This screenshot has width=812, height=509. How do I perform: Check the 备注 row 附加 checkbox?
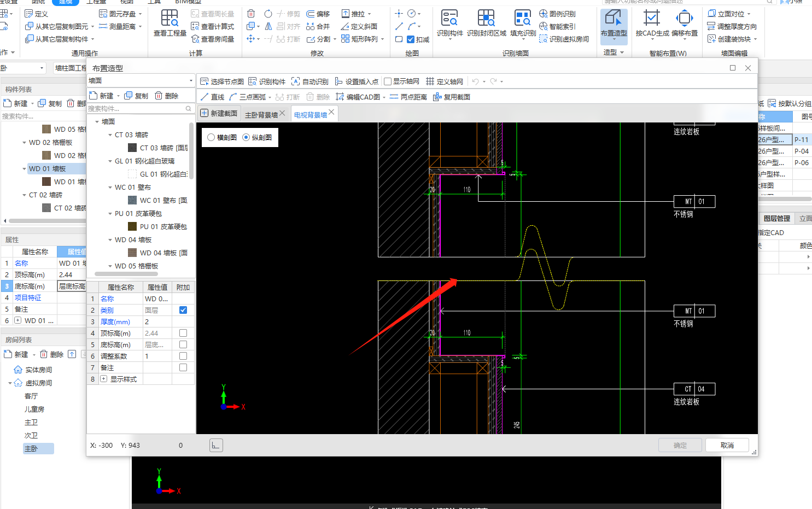tap(183, 367)
